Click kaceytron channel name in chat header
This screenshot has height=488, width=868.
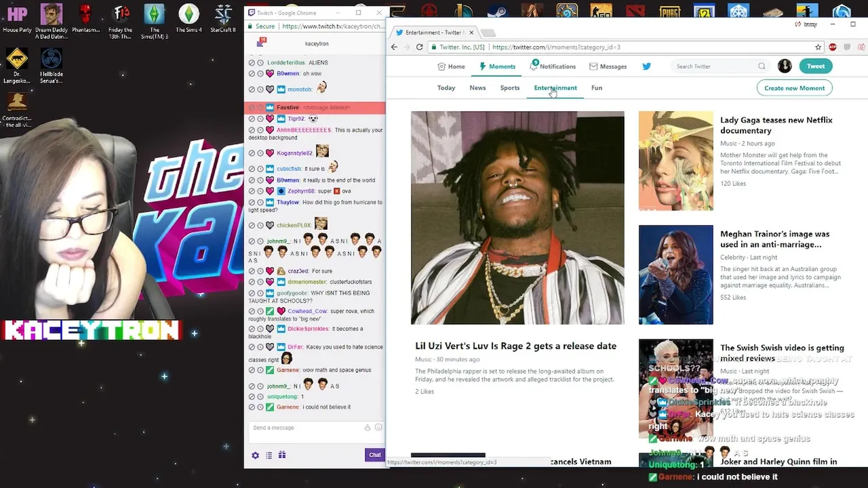317,43
